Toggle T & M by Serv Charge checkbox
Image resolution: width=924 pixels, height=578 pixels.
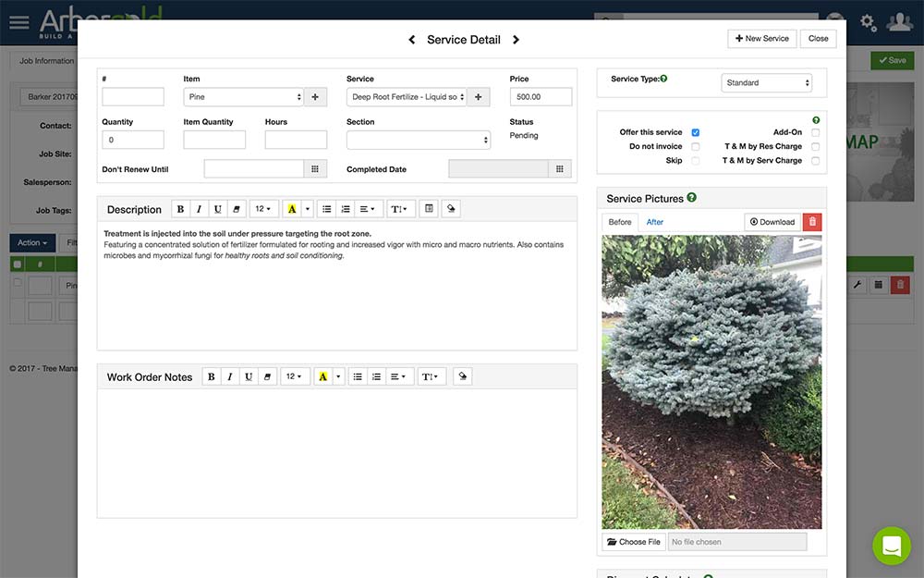click(x=816, y=160)
